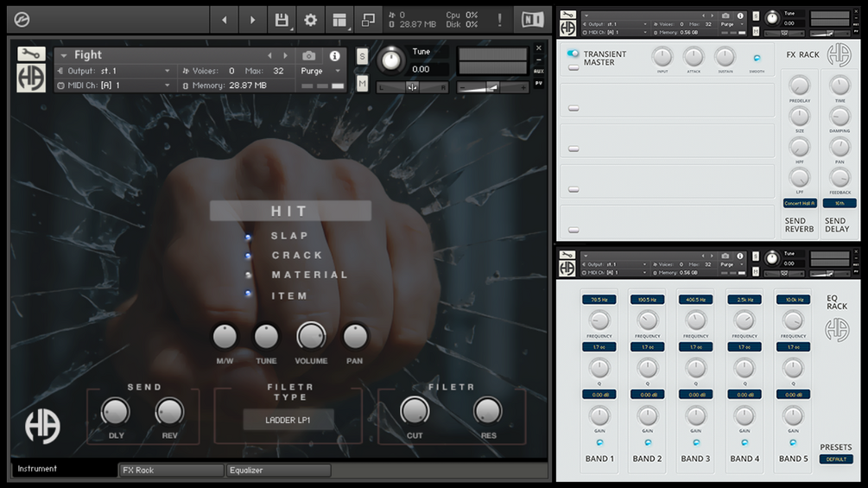Click the save floppy disk icon
Image resolution: width=868 pixels, height=488 pixels.
(x=282, y=20)
